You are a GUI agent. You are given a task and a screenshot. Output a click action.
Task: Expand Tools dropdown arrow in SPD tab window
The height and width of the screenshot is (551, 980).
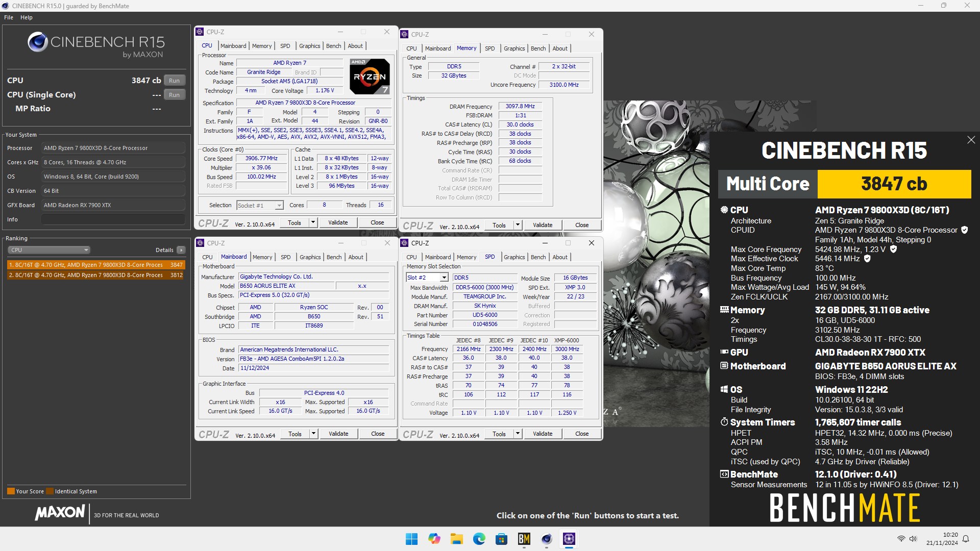(x=518, y=434)
